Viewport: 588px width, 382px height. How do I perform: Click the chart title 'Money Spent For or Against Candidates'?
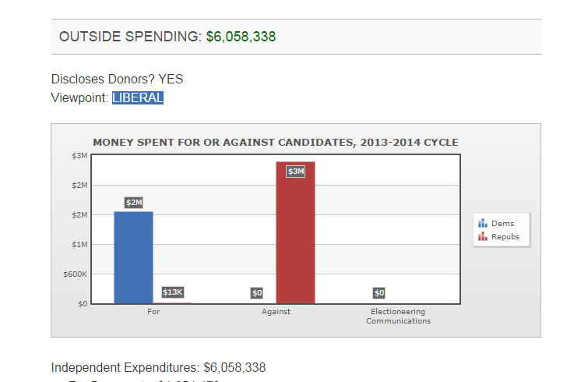[276, 143]
